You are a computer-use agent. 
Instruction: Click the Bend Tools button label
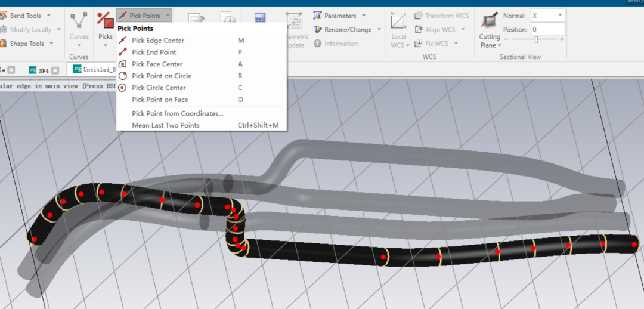coord(26,16)
